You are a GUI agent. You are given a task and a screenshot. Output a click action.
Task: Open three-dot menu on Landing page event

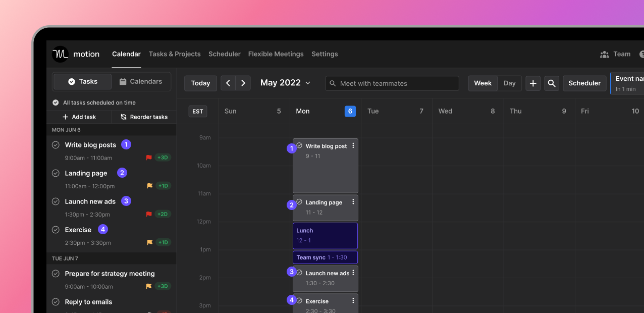tap(353, 202)
